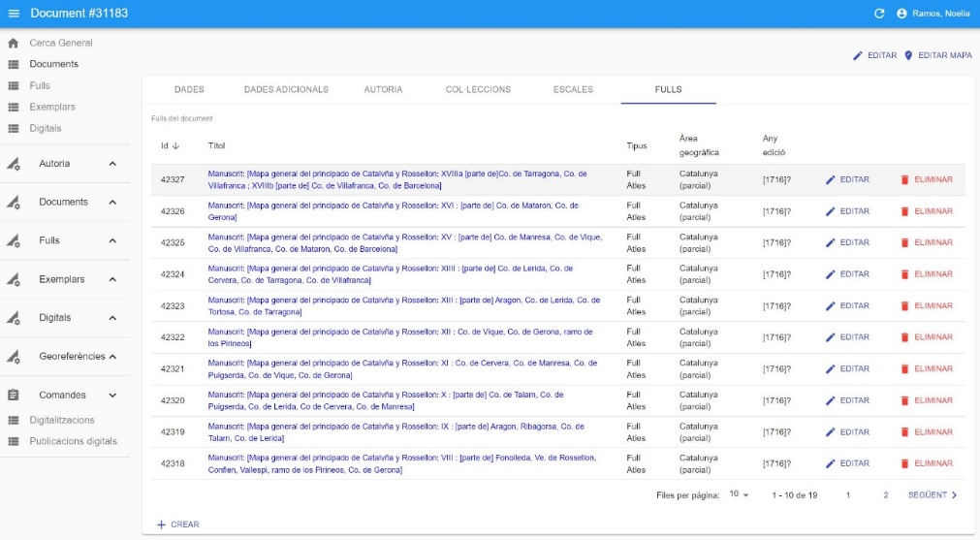Viewport: 980px width, 540px height.
Task: Click the list icon beside Digitalitzacions
Action: [x=14, y=420]
